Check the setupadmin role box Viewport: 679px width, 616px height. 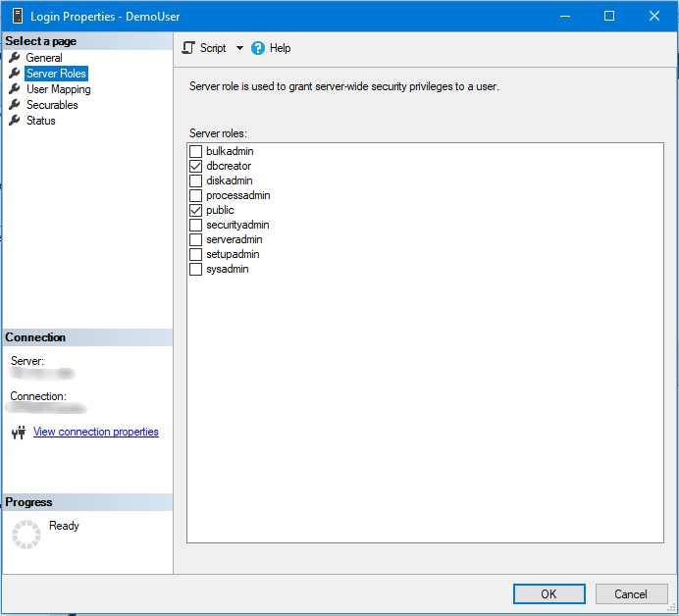(195, 254)
